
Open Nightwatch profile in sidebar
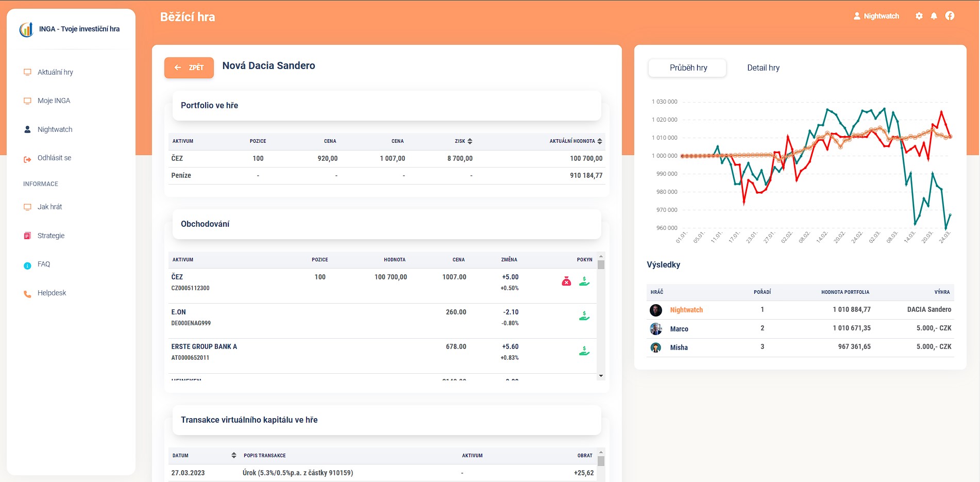coord(55,129)
